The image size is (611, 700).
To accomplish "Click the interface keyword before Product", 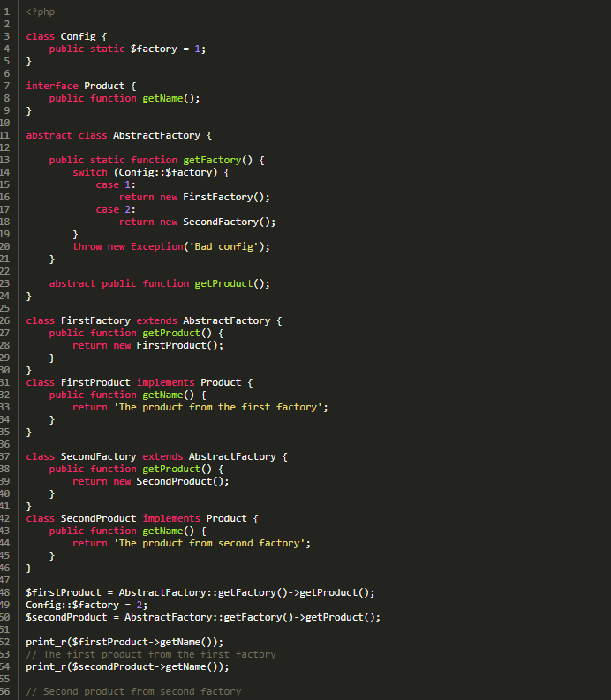I will click(52, 86).
